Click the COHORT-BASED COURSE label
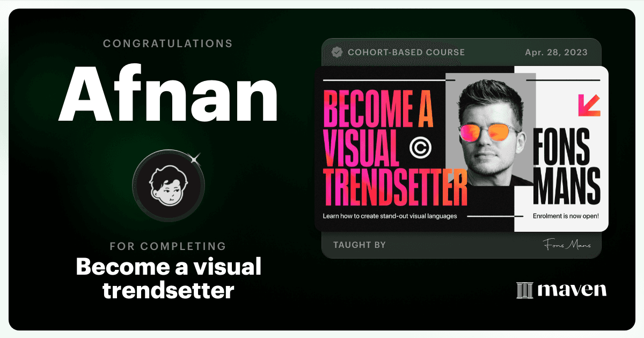644x338 pixels. pos(406,53)
